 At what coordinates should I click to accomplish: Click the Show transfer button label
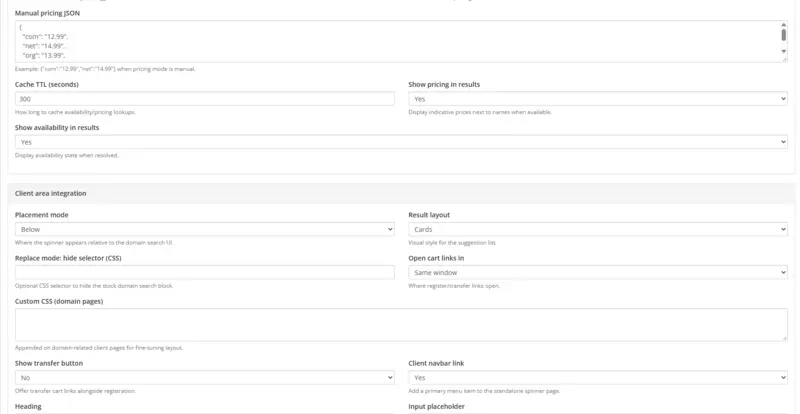49,363
